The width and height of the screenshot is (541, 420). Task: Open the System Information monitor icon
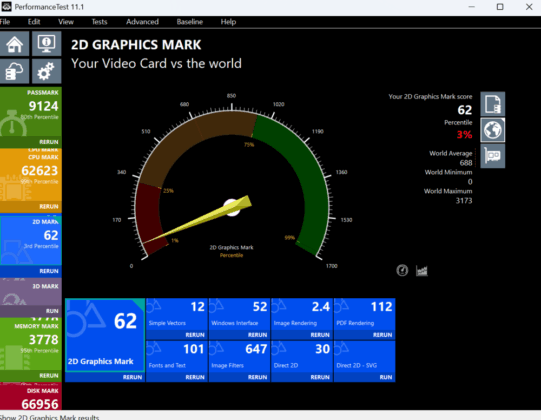(x=47, y=44)
